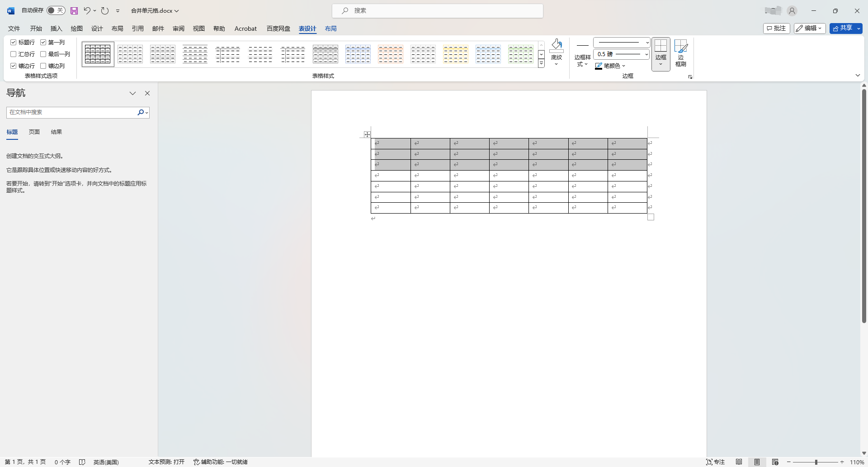Click the table resize handle square
Screen dimensions: 868x467
[x=651, y=217]
